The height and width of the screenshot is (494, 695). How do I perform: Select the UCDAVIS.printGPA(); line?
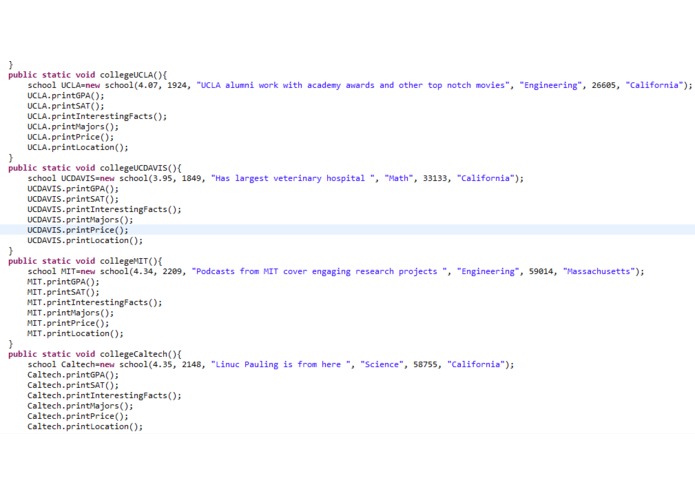[x=73, y=189]
